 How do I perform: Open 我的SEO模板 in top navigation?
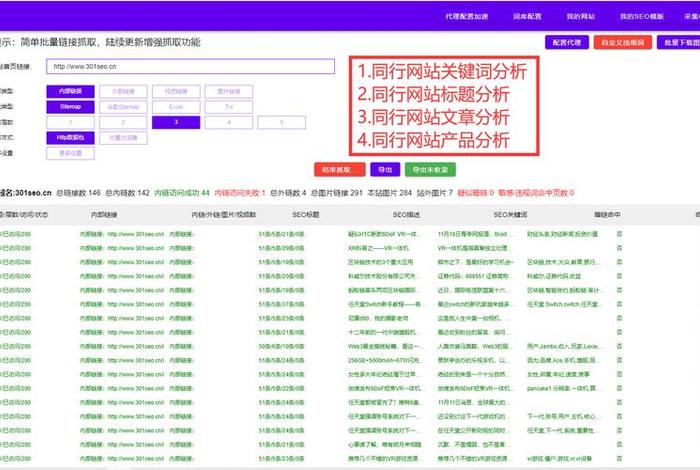(642, 17)
